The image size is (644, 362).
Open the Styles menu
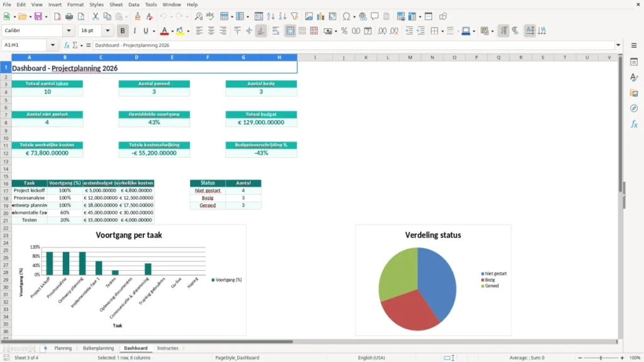(96, 4)
